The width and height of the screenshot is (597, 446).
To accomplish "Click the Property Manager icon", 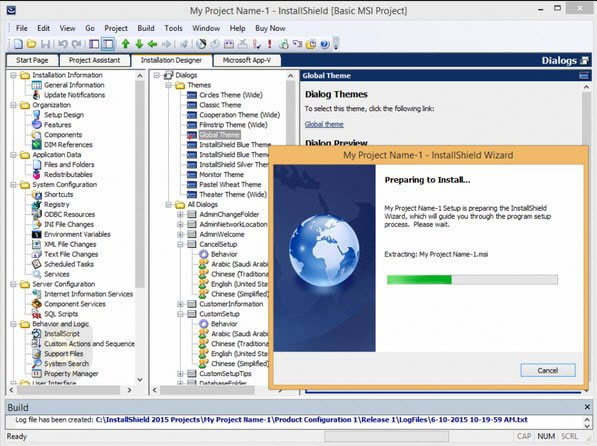I will tap(37, 374).
